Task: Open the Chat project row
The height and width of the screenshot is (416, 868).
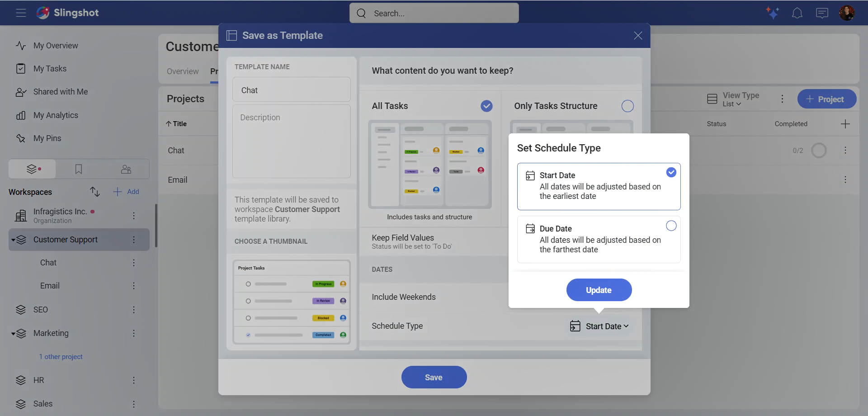Action: [x=176, y=151]
